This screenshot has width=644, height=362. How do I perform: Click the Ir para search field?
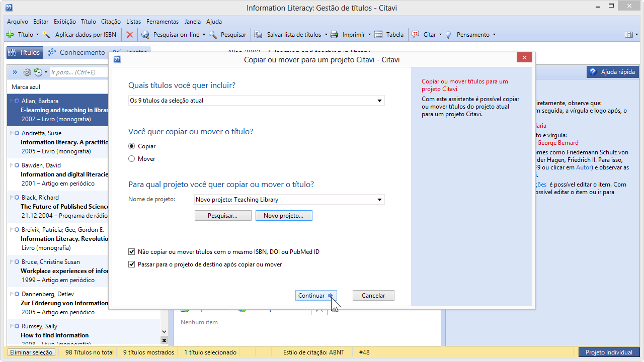[x=79, y=72]
